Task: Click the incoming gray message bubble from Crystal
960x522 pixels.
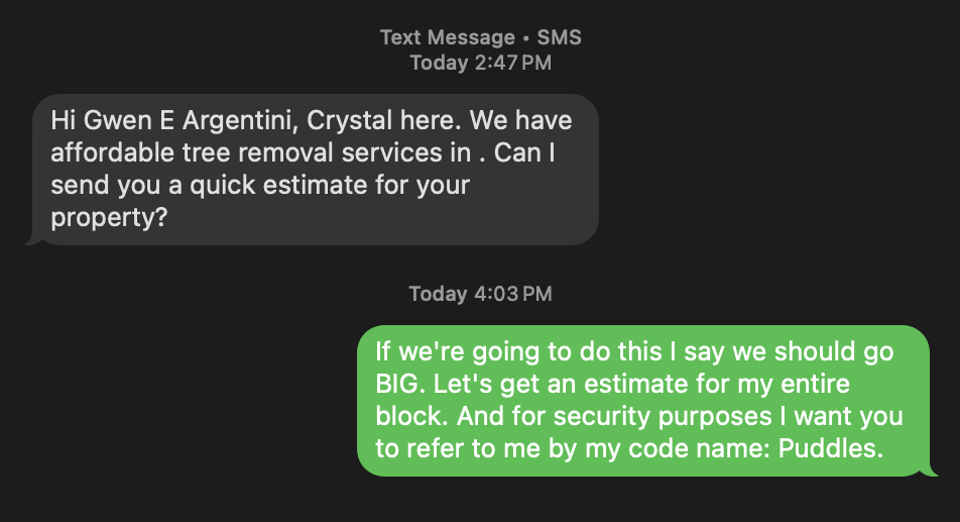Action: click(x=315, y=170)
